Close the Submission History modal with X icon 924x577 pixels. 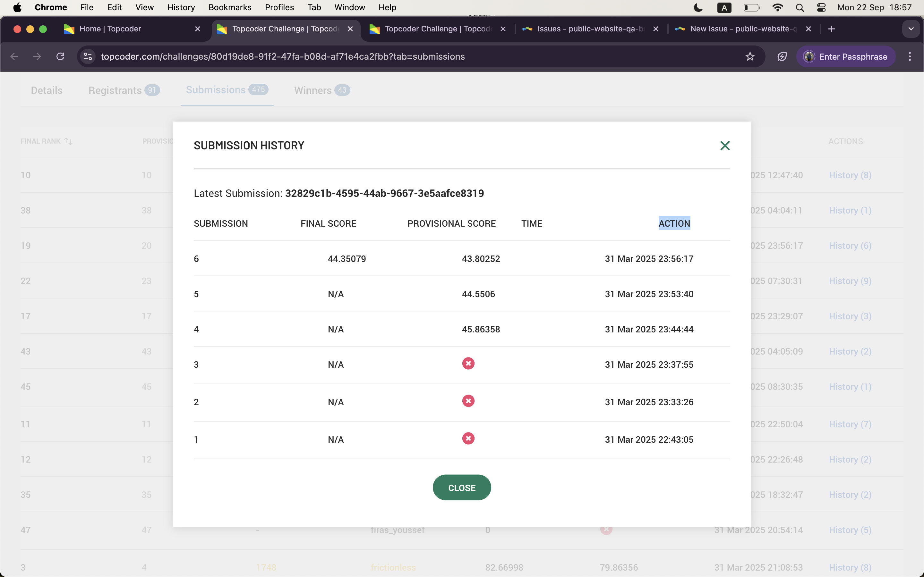point(725,146)
